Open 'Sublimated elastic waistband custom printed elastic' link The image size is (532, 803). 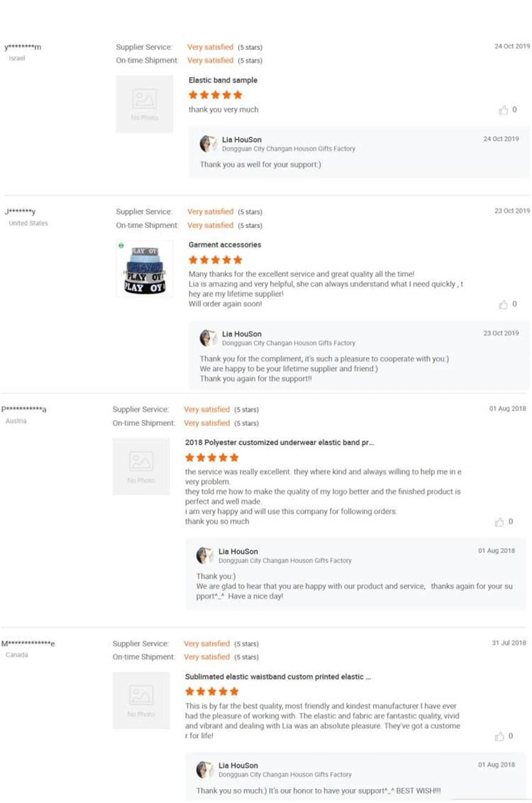click(277, 677)
